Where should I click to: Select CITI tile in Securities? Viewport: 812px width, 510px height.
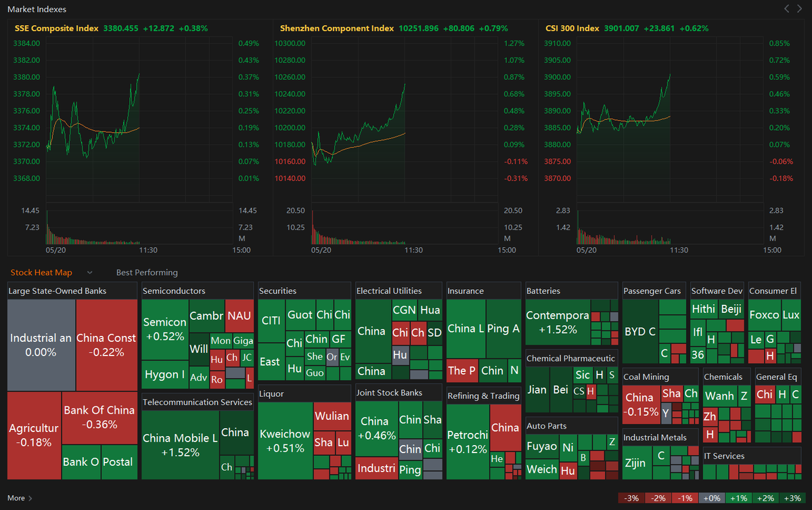tap(271, 320)
